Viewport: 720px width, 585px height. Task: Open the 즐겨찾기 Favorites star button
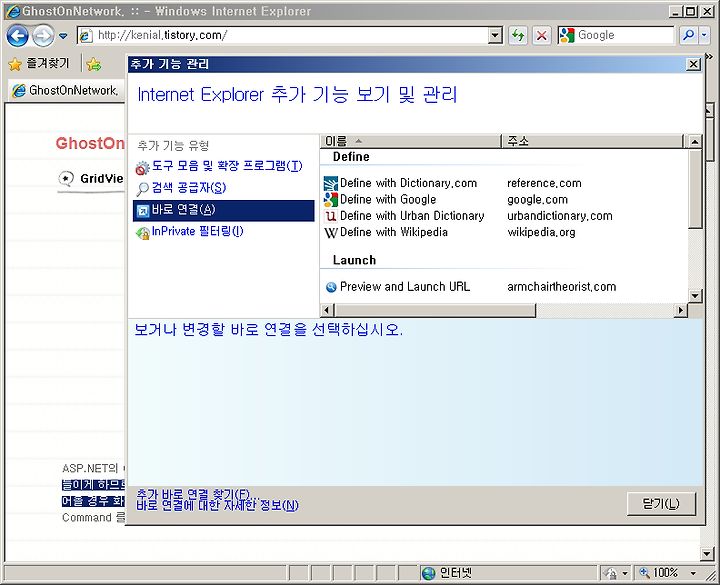coord(39,63)
